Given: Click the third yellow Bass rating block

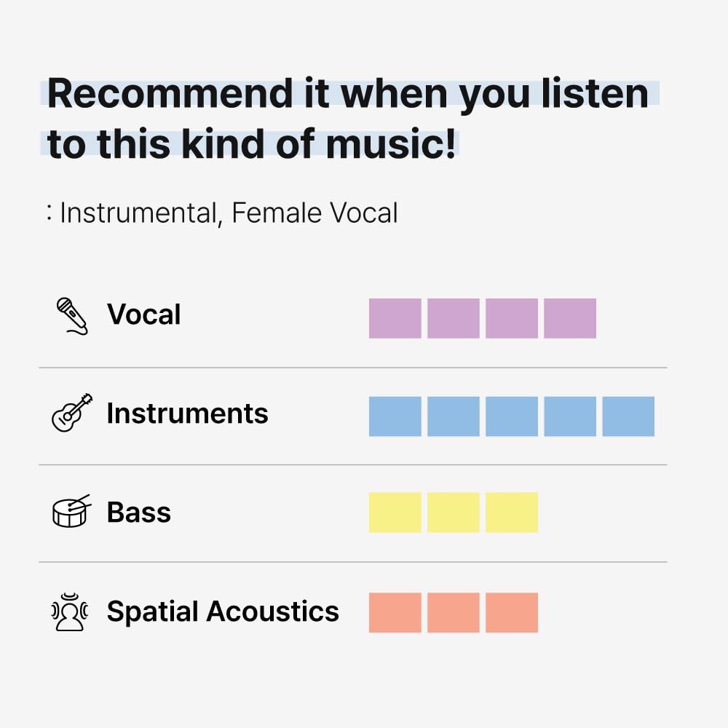Looking at the screenshot, I should 511,513.
